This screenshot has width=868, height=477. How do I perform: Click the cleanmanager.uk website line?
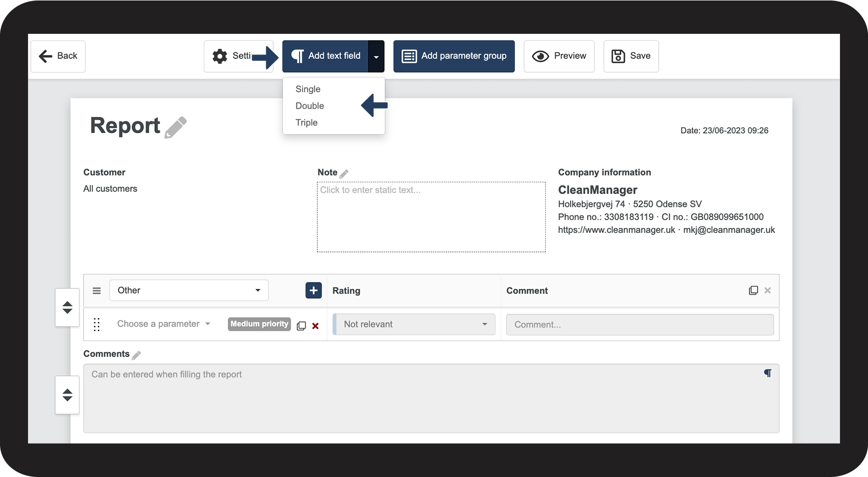tap(666, 229)
